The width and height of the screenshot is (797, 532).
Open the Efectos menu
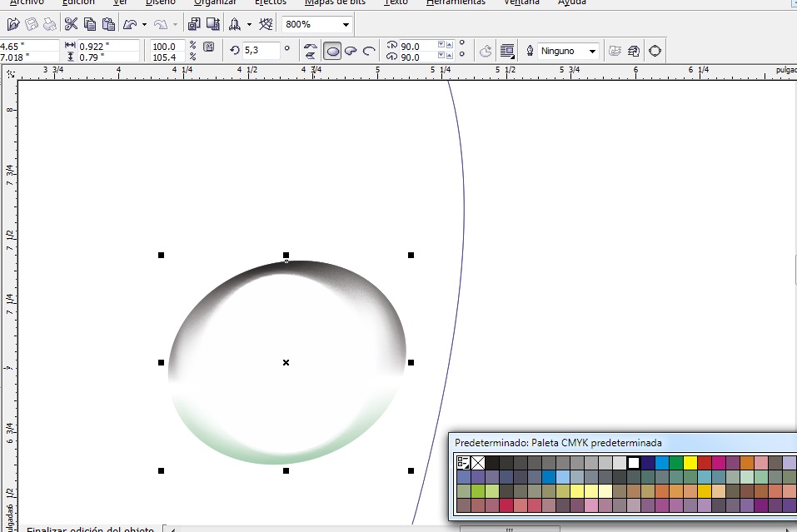point(271,2)
